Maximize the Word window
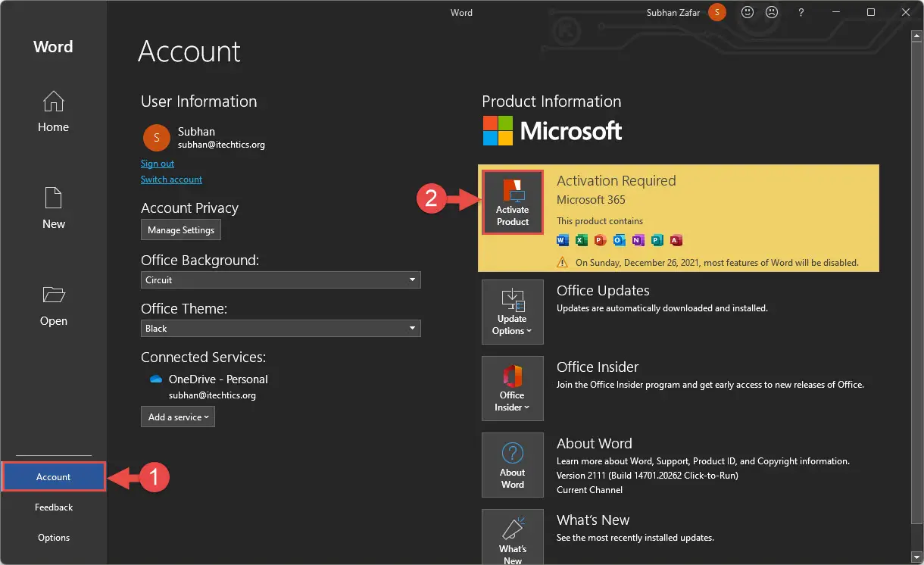The image size is (924, 565). [871, 12]
